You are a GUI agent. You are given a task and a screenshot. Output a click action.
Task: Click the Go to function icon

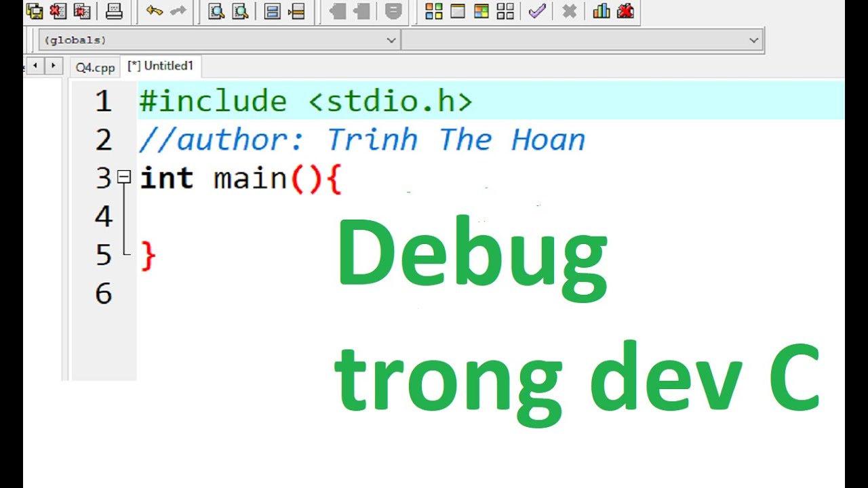pos(272,11)
